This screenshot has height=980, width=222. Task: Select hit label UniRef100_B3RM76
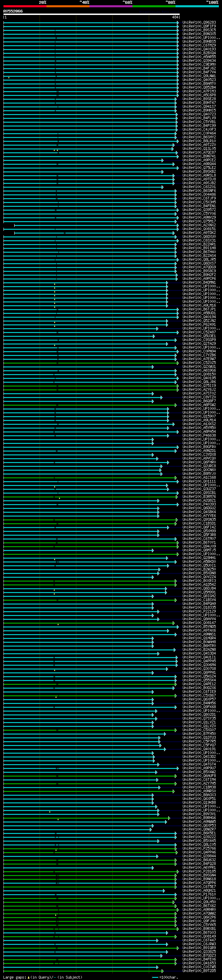pyautogui.click(x=199, y=496)
